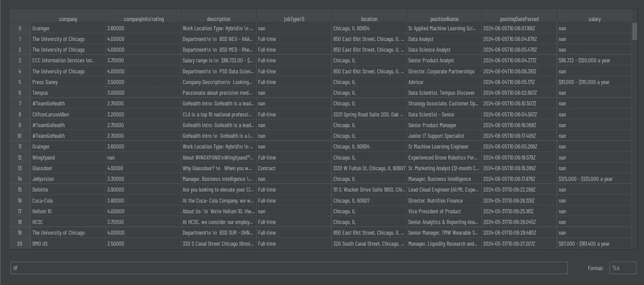Click position cell 'Manager, Business Intelligence'
This screenshot has width=644, height=285.
[x=444, y=179]
